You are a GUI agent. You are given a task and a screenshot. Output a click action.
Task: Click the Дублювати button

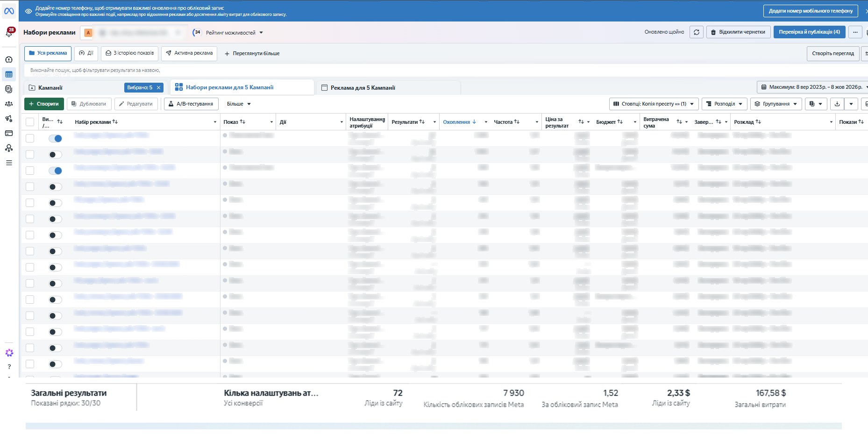[x=89, y=104]
